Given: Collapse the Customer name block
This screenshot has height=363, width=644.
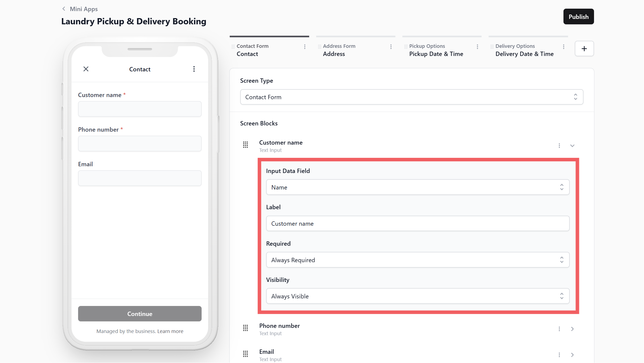Looking at the screenshot, I should 572,146.
